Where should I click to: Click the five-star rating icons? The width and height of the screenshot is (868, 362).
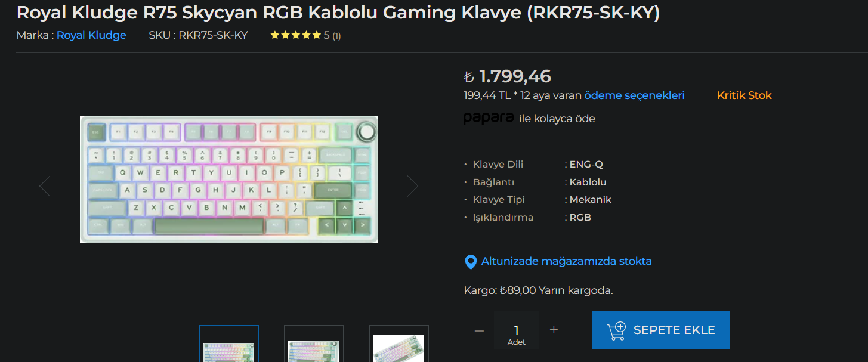296,35
